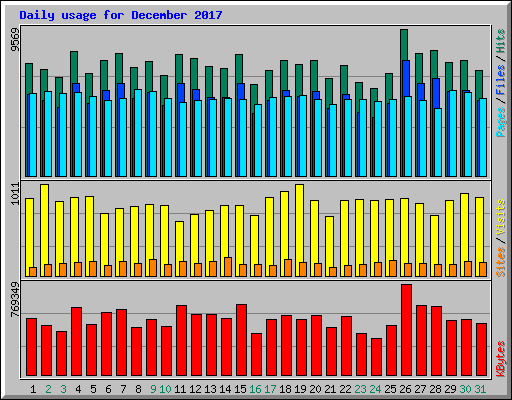Click the blue 'Files' legend label
512x400 pixels.
(501, 80)
